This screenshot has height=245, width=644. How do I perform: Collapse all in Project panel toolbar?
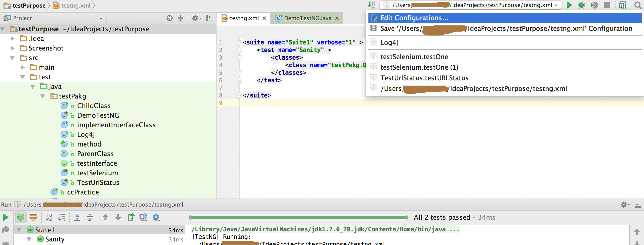tap(180, 18)
